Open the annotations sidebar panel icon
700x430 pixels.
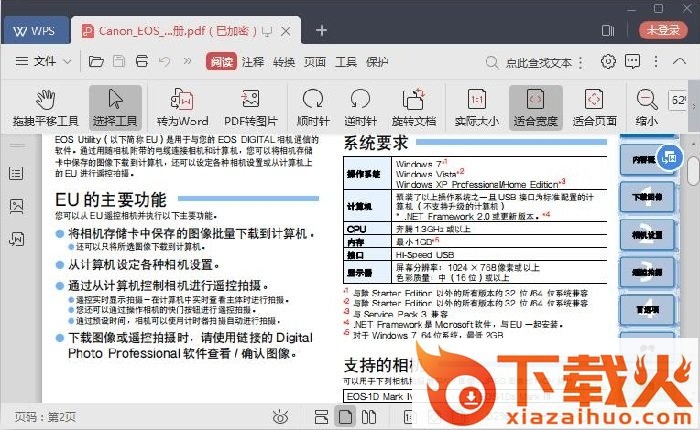[17, 239]
